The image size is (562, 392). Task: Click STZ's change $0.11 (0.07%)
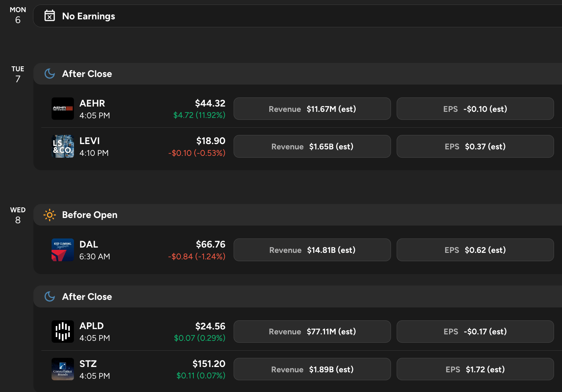pyautogui.click(x=201, y=375)
